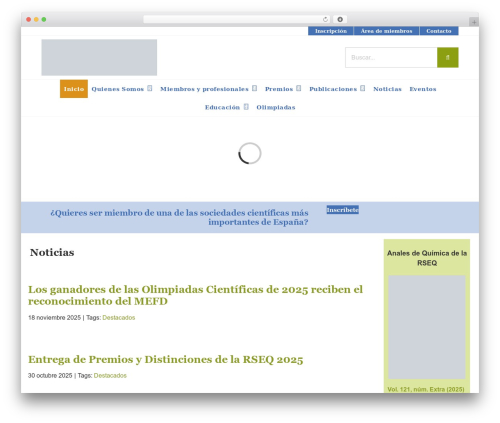Open the Premios menu item
Viewport: 500px width, 423px height.
coord(279,89)
